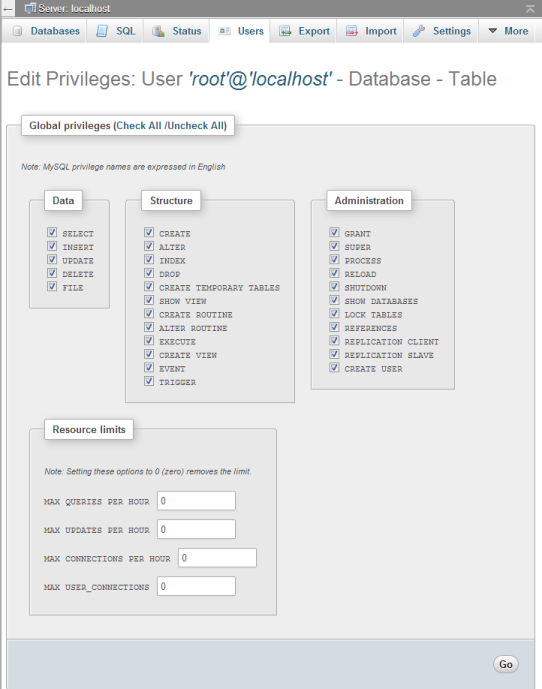Toggle the DROP privilege checkbox
Image resolution: width=542 pixels, height=689 pixels.
coord(149,273)
